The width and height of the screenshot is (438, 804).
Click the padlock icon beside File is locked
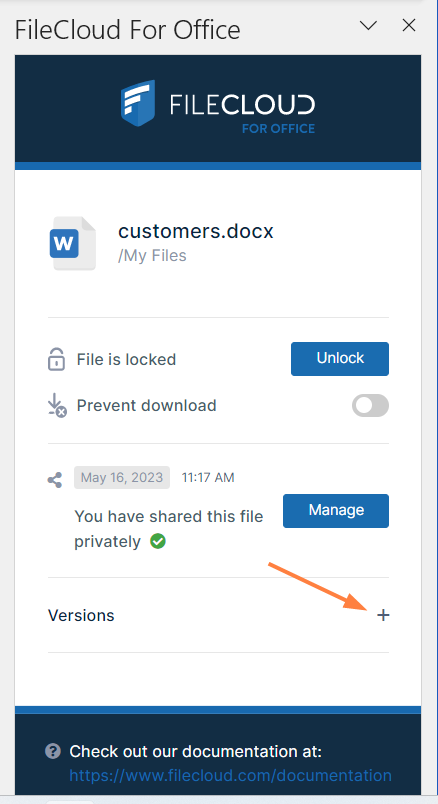(x=56, y=359)
